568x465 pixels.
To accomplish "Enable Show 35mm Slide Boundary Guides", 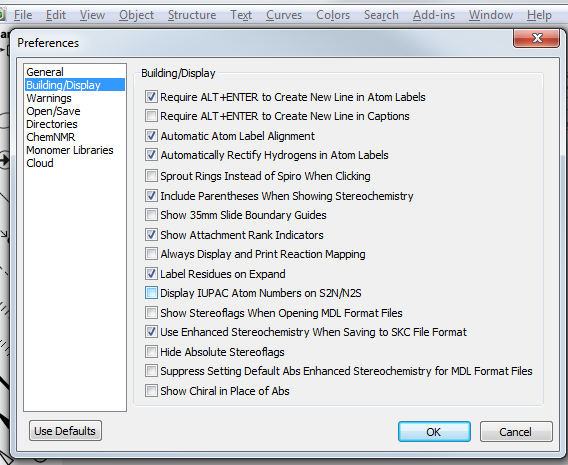I will [151, 215].
